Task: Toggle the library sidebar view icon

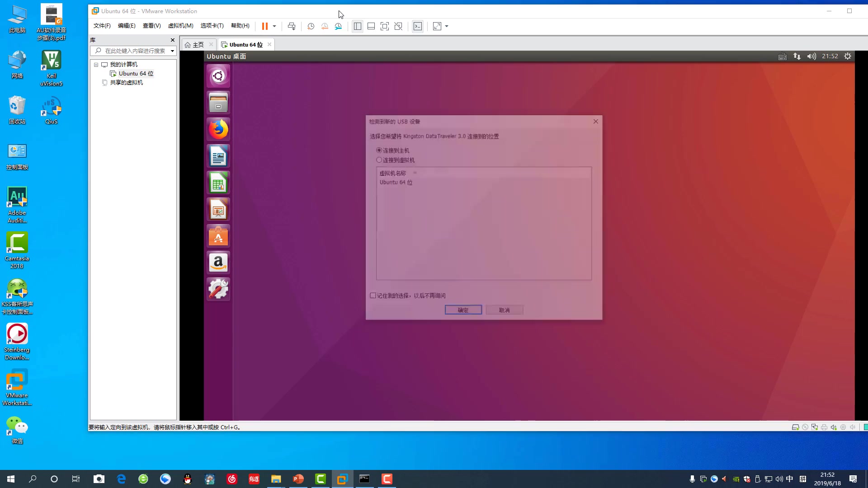Action: pos(358,26)
